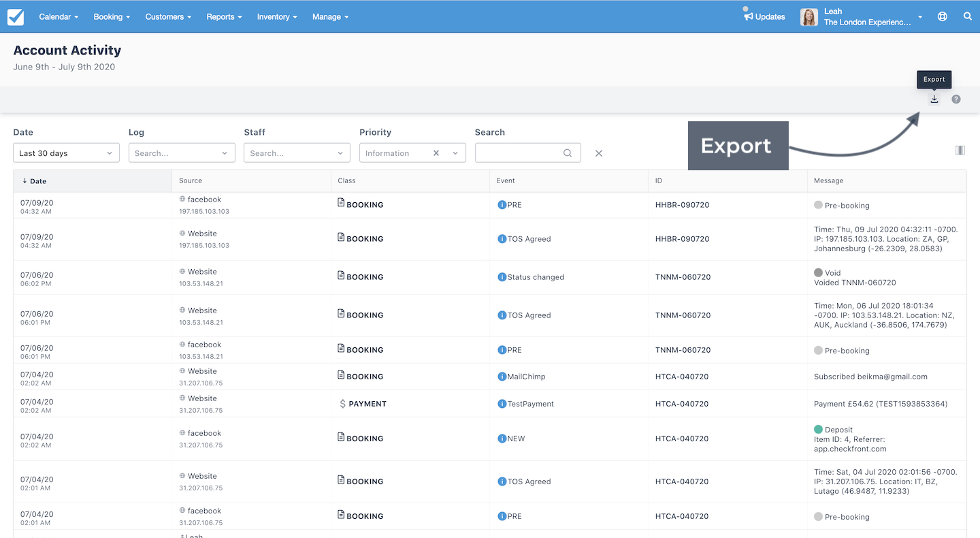The image size is (980, 538).
Task: Click the magnifier icon in Search field
Action: [x=568, y=153]
